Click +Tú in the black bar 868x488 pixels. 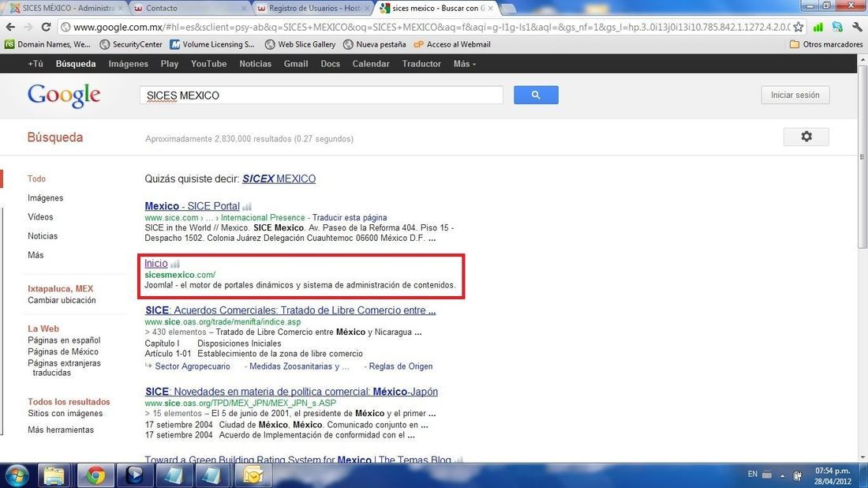coord(36,64)
